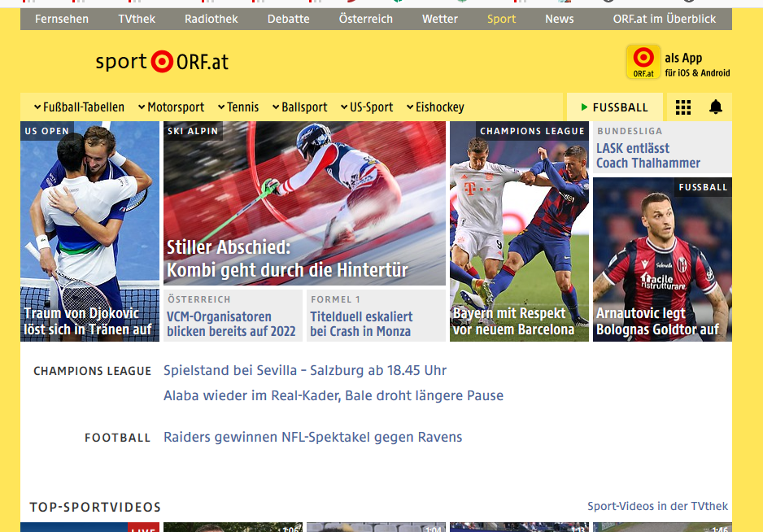Expand the US-Sport dropdown
This screenshot has width=763, height=532.
[367, 107]
